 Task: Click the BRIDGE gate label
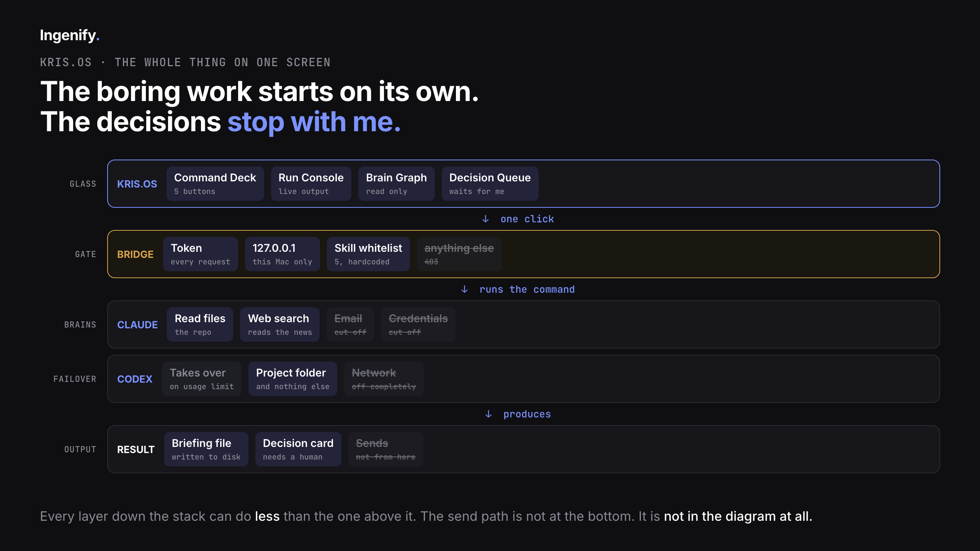point(135,254)
